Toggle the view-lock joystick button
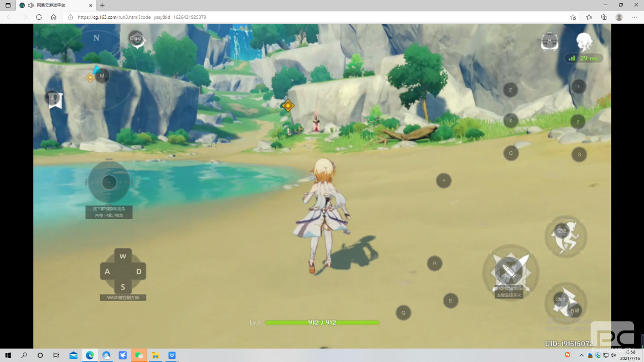The height and width of the screenshot is (362, 644). [x=109, y=182]
